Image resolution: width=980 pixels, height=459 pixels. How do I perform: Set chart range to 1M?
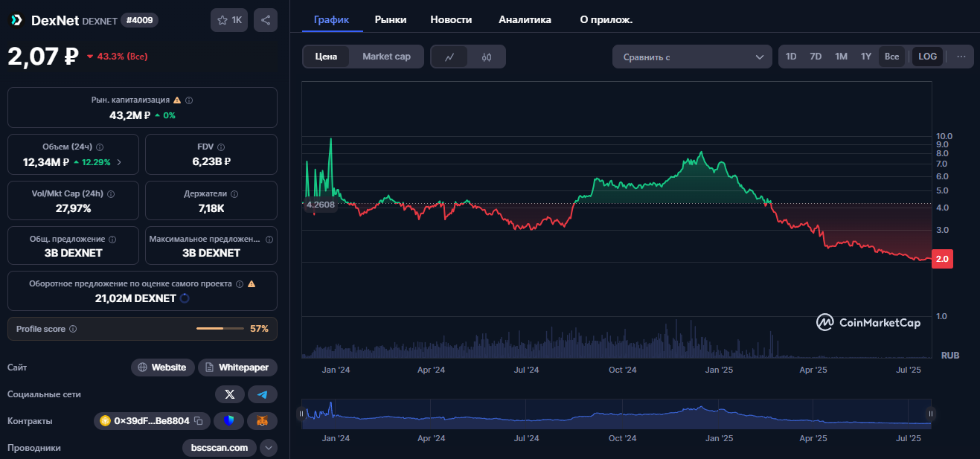[x=841, y=57]
